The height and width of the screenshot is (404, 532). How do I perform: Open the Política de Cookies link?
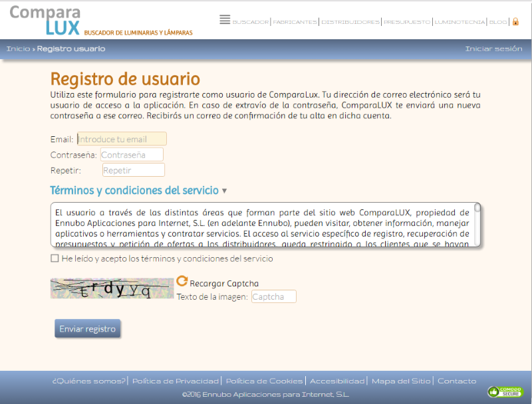264,381
